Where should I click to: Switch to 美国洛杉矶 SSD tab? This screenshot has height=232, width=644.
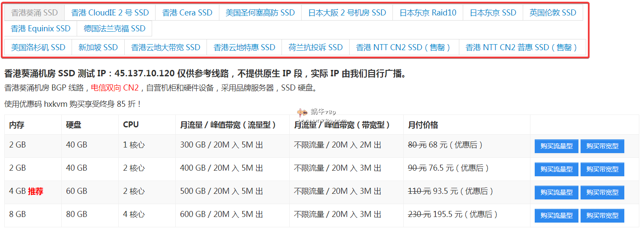tap(38, 48)
